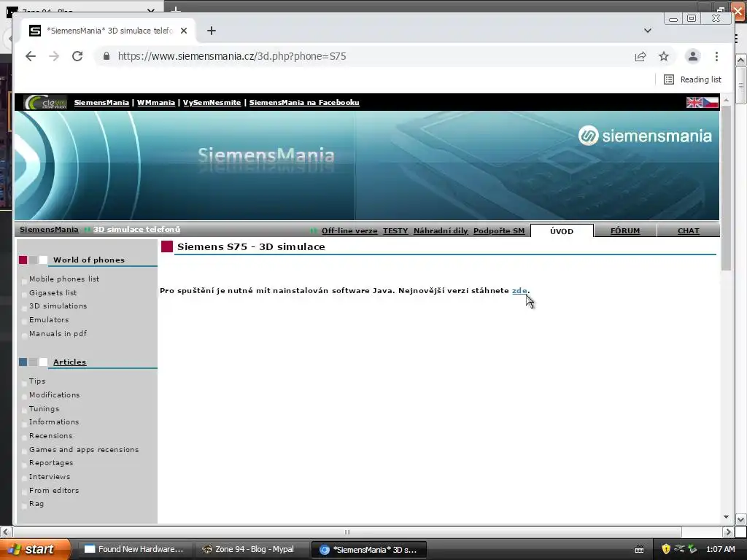Open Gigasets list
747x560 pixels.
click(x=53, y=293)
